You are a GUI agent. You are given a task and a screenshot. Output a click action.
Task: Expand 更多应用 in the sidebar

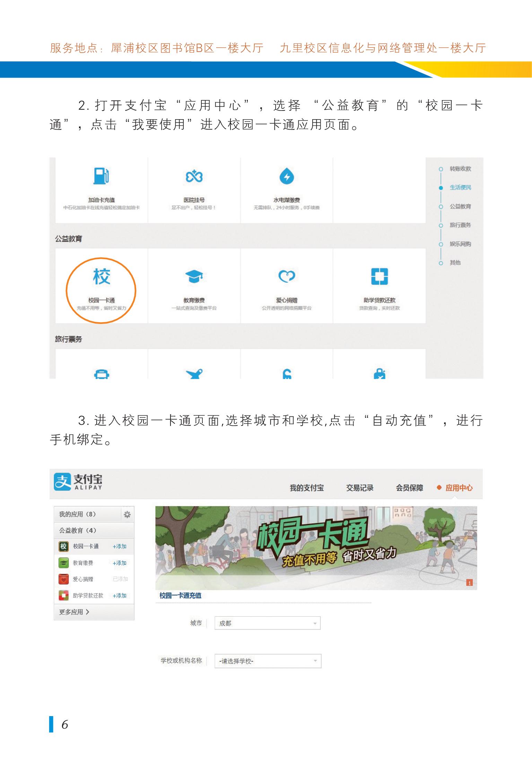pyautogui.click(x=74, y=612)
